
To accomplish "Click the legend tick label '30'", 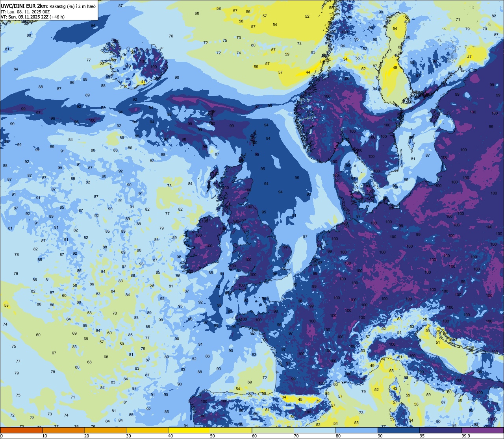I will 128,436.
